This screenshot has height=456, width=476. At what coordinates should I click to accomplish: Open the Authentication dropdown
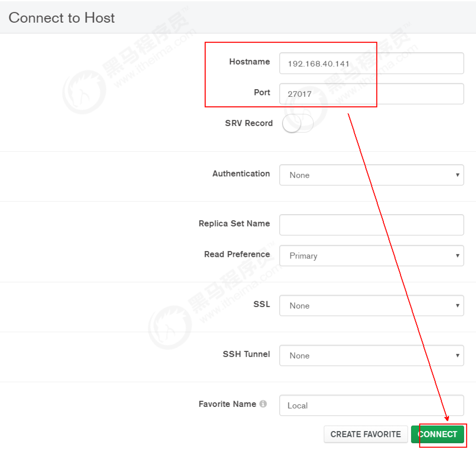tap(371, 175)
